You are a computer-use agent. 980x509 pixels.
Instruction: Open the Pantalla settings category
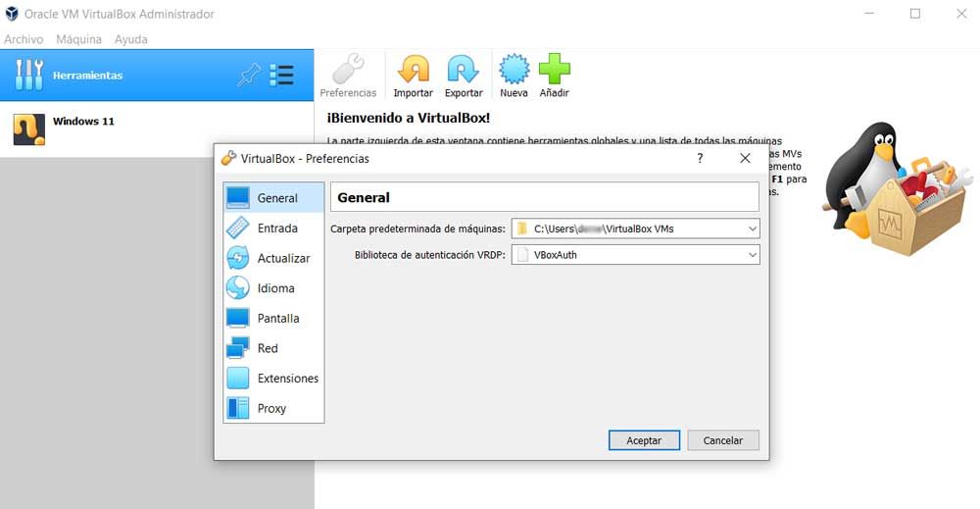(x=273, y=319)
